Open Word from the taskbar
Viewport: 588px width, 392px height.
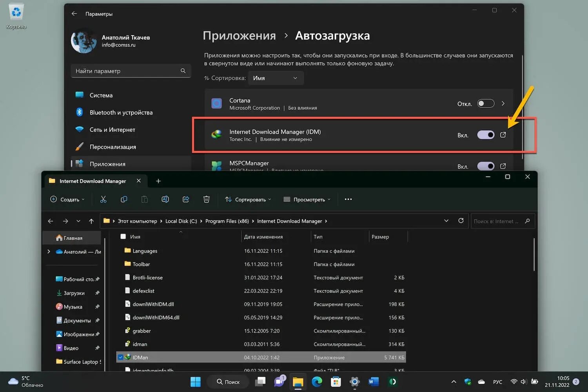click(x=374, y=382)
